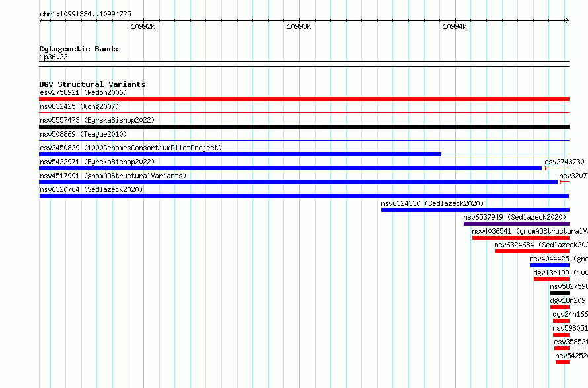This screenshot has height=388, width=588.
Task: Click the chr1:10991334..10994725 position label
Action: pyautogui.click(x=85, y=14)
